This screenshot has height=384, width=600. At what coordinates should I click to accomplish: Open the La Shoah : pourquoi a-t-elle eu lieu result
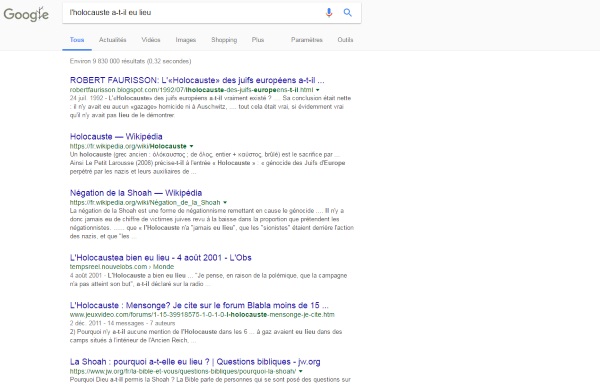click(195, 362)
